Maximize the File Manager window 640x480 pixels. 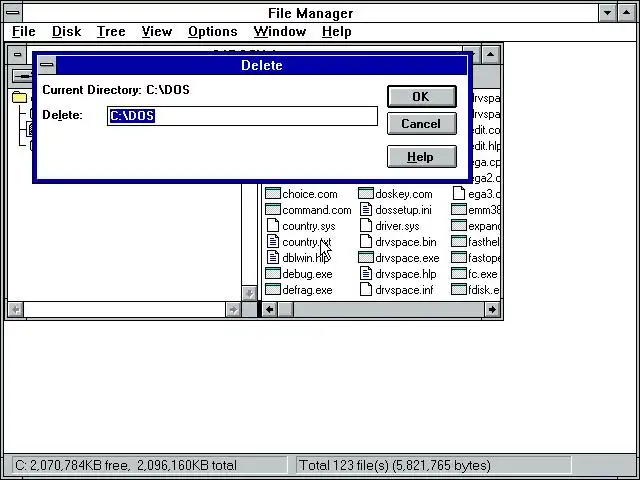tap(627, 13)
